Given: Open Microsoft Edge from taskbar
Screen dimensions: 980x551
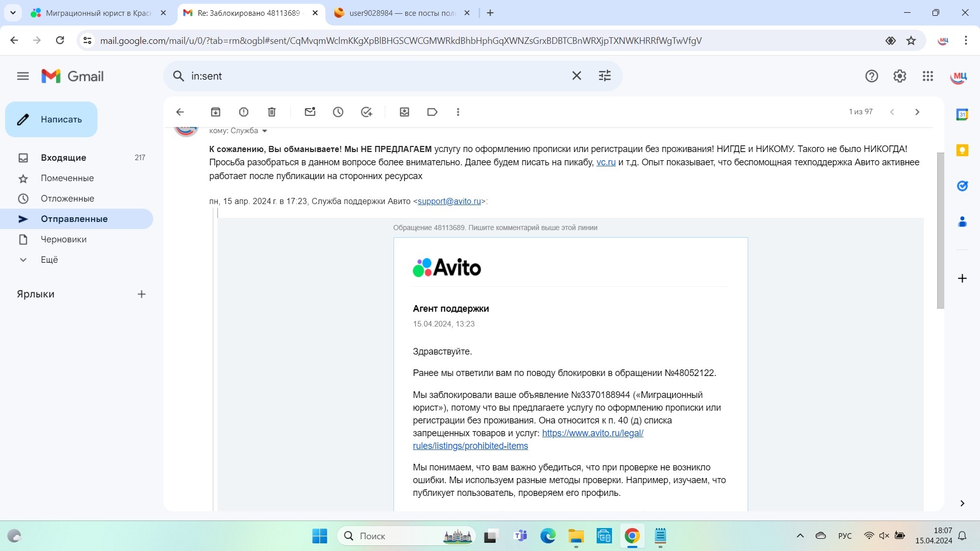Looking at the screenshot, I should point(548,536).
